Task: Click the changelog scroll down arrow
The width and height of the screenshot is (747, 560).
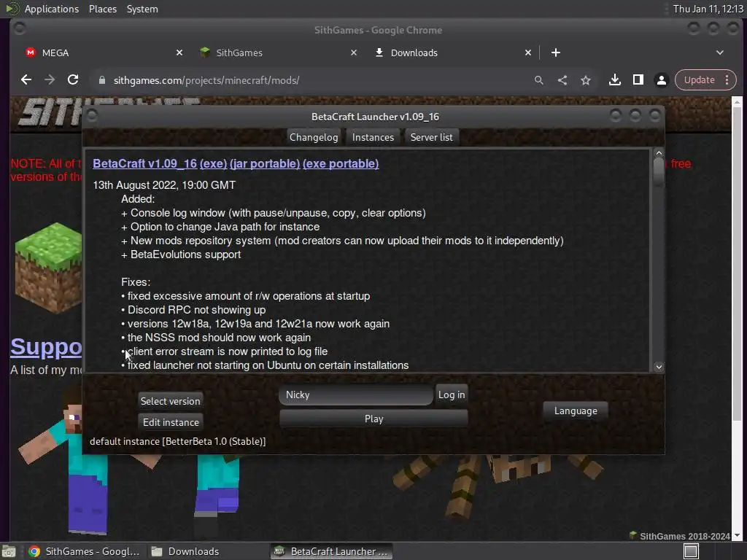Action: [x=659, y=367]
